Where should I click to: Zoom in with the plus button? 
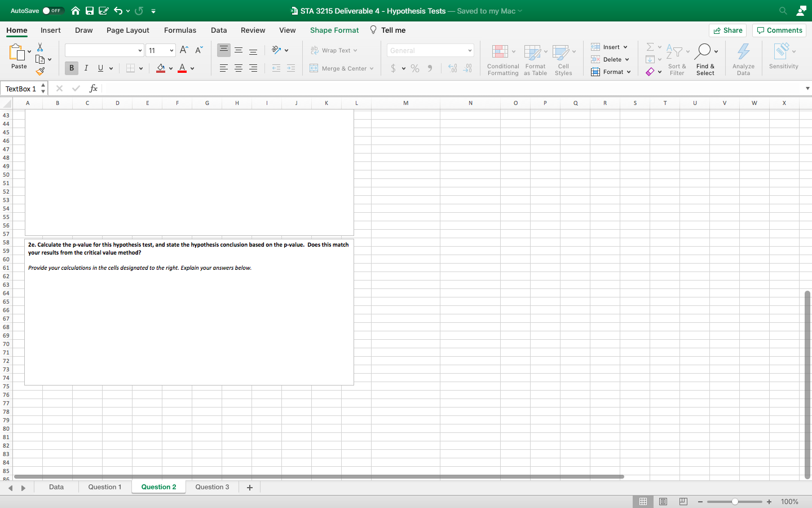(769, 502)
